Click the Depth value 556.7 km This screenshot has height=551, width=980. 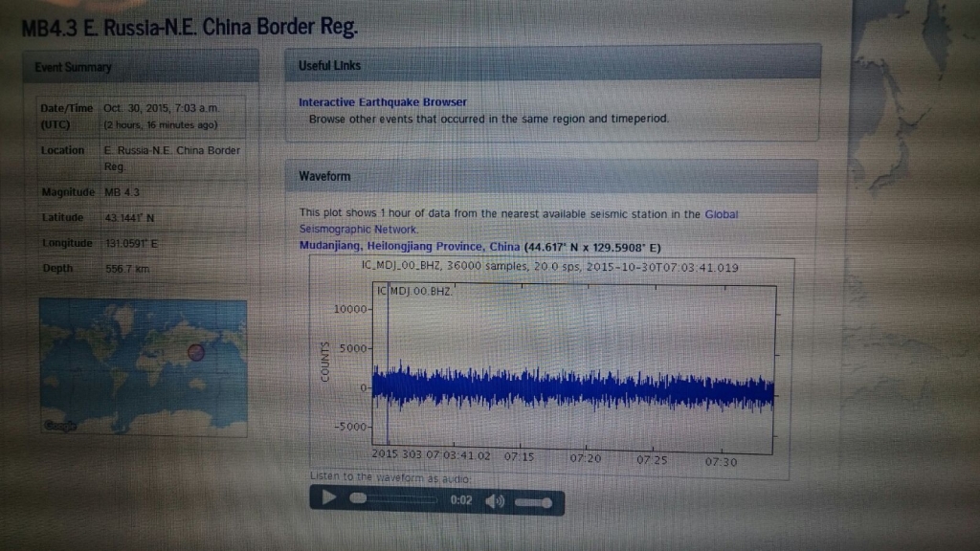point(127,270)
